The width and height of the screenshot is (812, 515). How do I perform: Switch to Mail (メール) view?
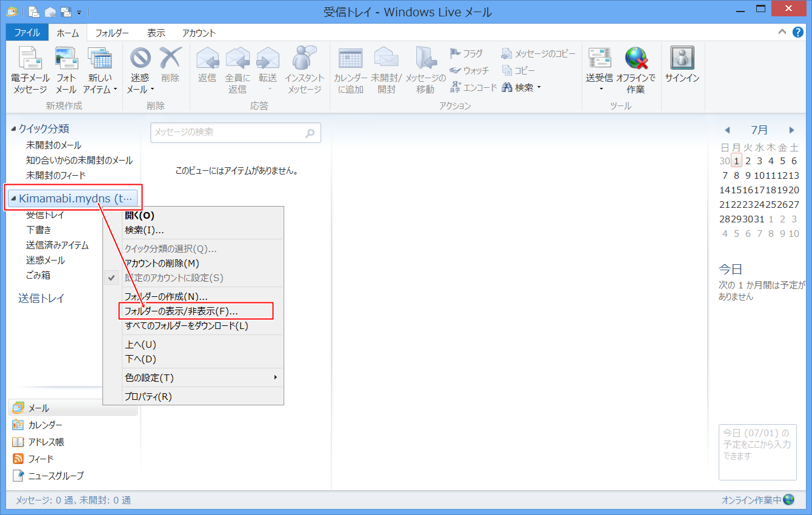(73, 408)
